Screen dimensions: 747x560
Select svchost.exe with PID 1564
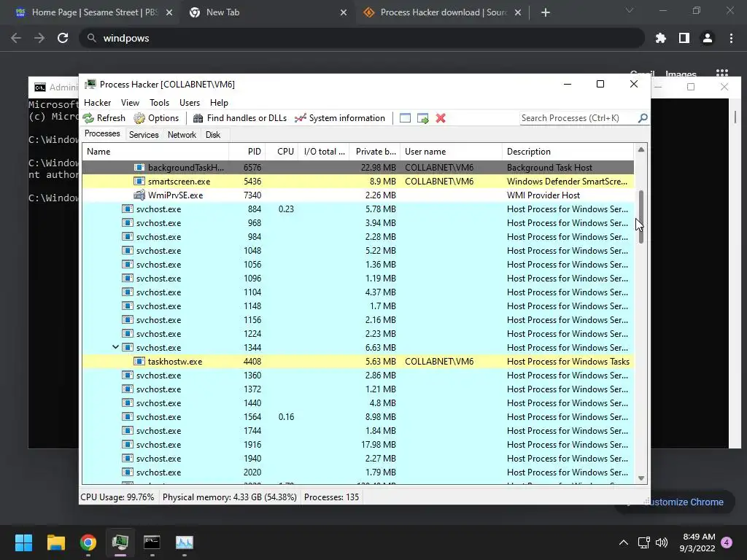(x=357, y=416)
